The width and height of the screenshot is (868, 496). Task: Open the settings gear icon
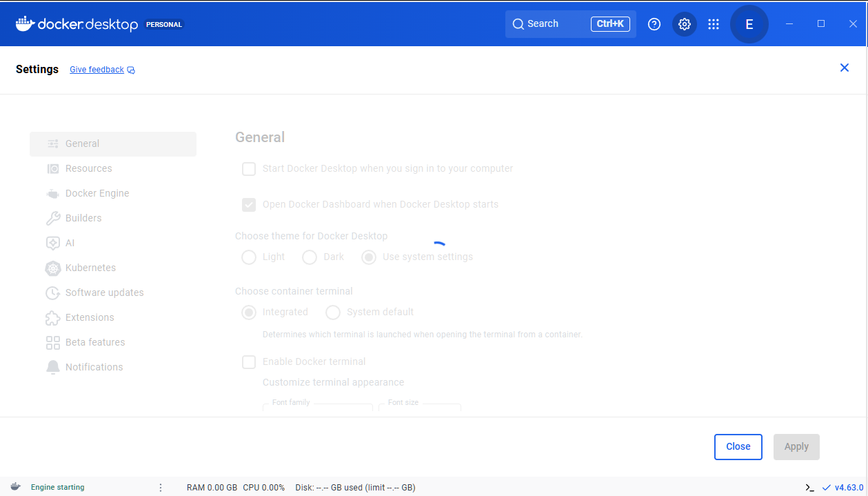[x=684, y=24]
